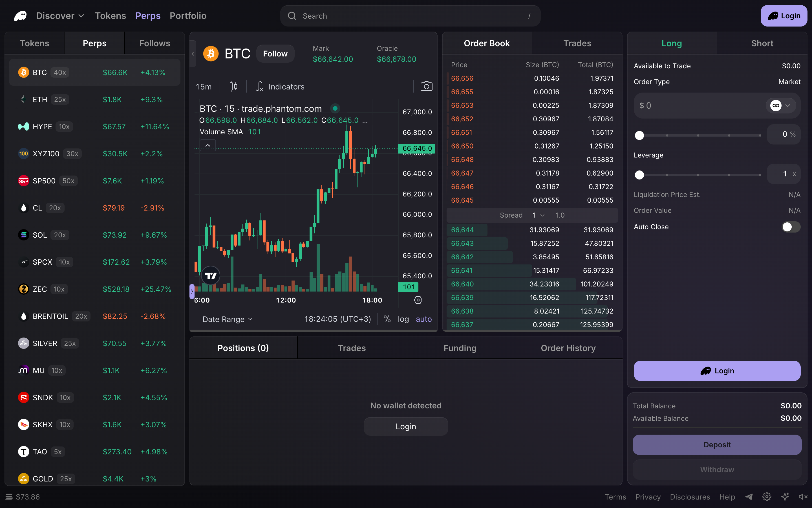Viewport: 812px width, 508px height.
Task: Click the sparkle icon in footer
Action: point(785,497)
